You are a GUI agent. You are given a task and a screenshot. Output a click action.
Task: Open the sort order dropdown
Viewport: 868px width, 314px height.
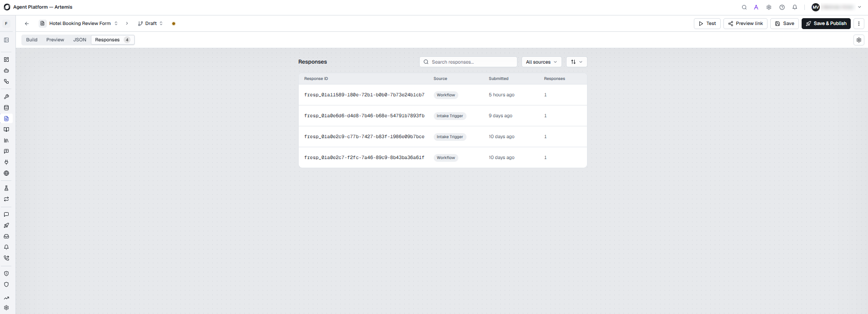point(577,62)
